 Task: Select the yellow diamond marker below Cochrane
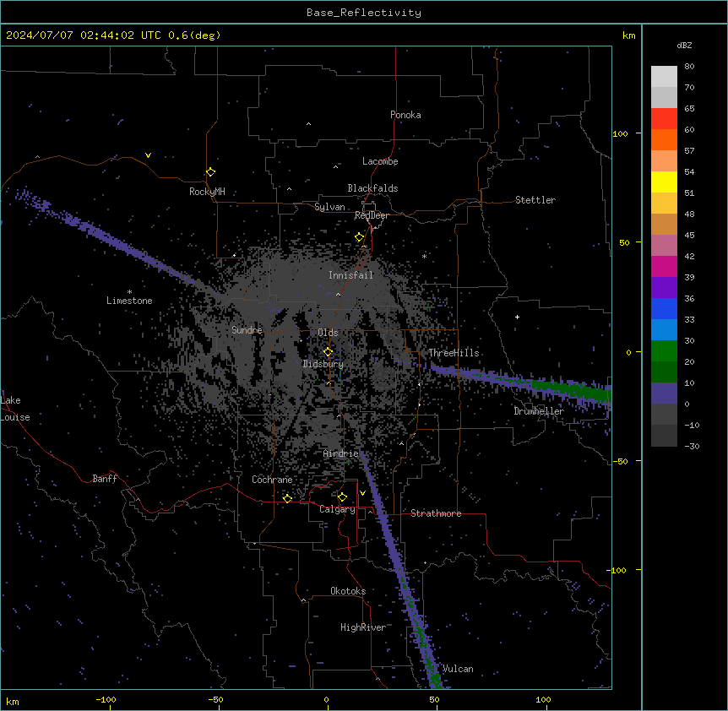pos(287,498)
